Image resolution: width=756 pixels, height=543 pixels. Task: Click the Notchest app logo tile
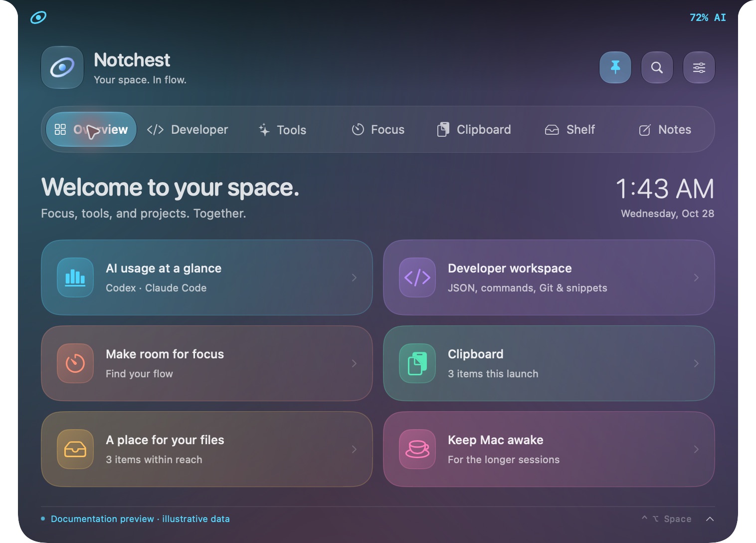62,67
